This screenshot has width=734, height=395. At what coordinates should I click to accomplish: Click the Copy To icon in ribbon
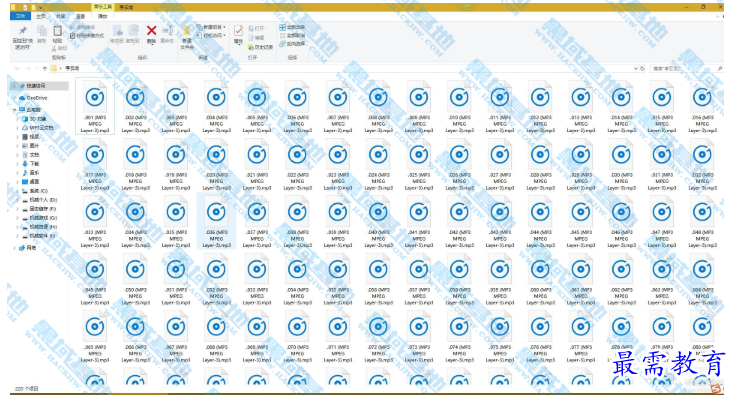pos(133,31)
